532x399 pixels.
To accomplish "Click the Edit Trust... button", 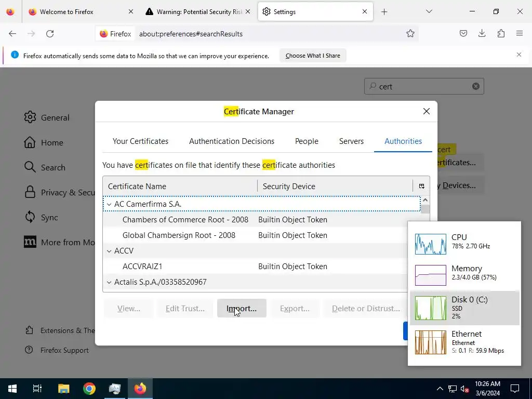I will 185,309.
